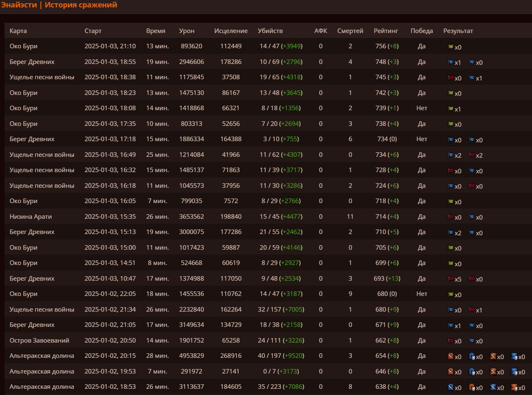Click the red flag icon in the 20:50 Остров Завоеваний row
Viewport: 532px width, 395px height.
tap(451, 341)
